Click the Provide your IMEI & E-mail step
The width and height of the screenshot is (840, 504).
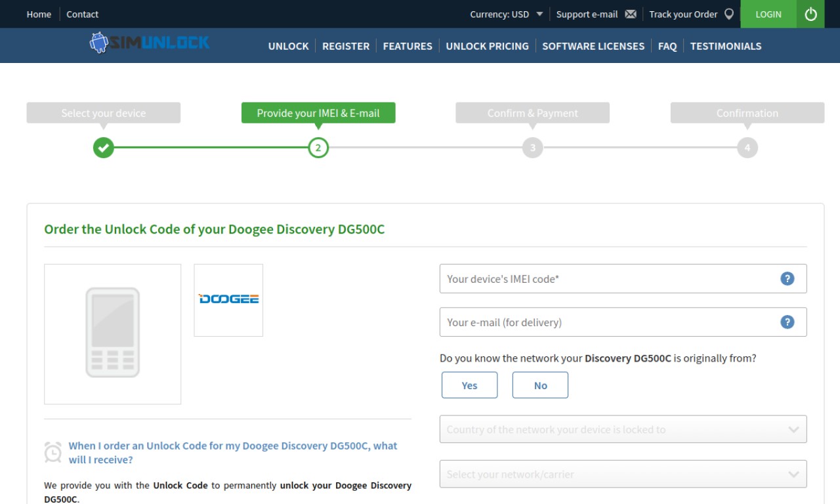click(318, 113)
